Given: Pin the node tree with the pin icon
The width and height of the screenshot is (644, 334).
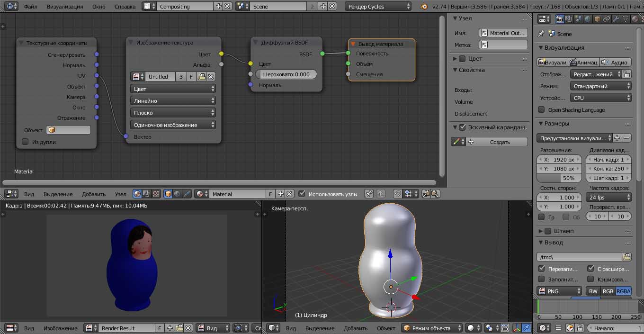Looking at the screenshot, I should point(368,194).
